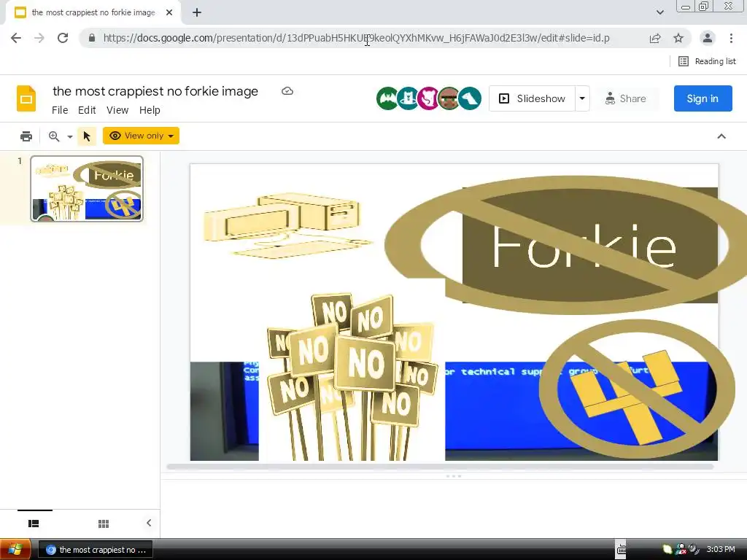Reload the page
This screenshot has height=560, width=747.
pos(63,38)
